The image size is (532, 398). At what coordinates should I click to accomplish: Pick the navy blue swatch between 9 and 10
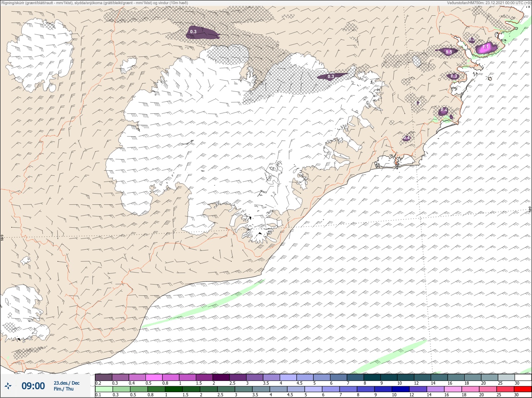click(x=383, y=389)
